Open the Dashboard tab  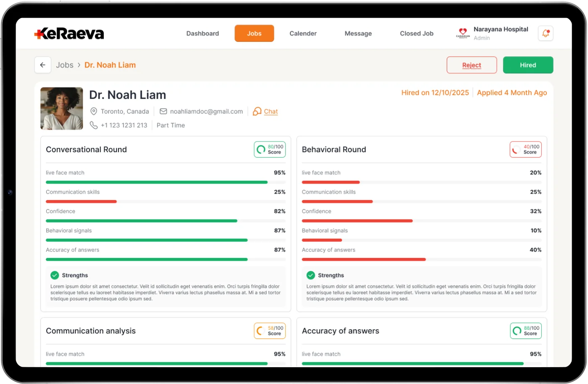202,34
